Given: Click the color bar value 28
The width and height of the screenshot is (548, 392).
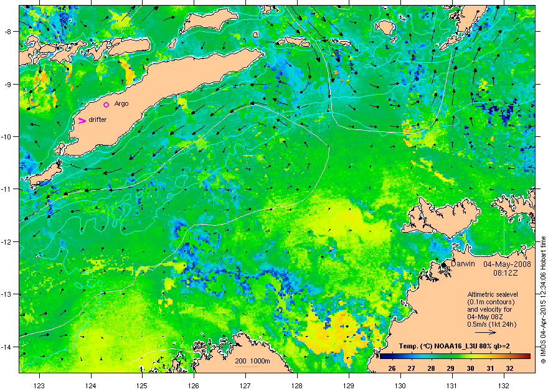Looking at the screenshot, I should [431, 368].
